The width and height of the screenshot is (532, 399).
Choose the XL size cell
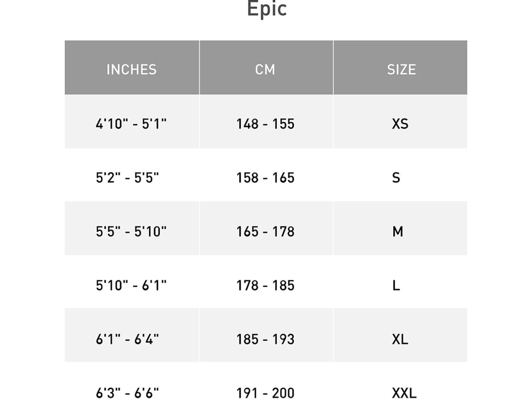400,339
